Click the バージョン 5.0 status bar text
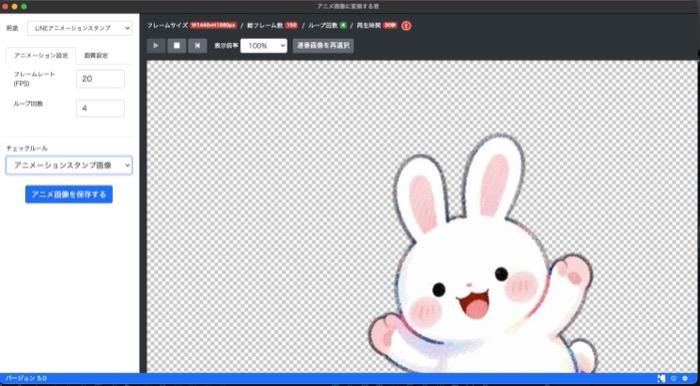 click(x=26, y=378)
